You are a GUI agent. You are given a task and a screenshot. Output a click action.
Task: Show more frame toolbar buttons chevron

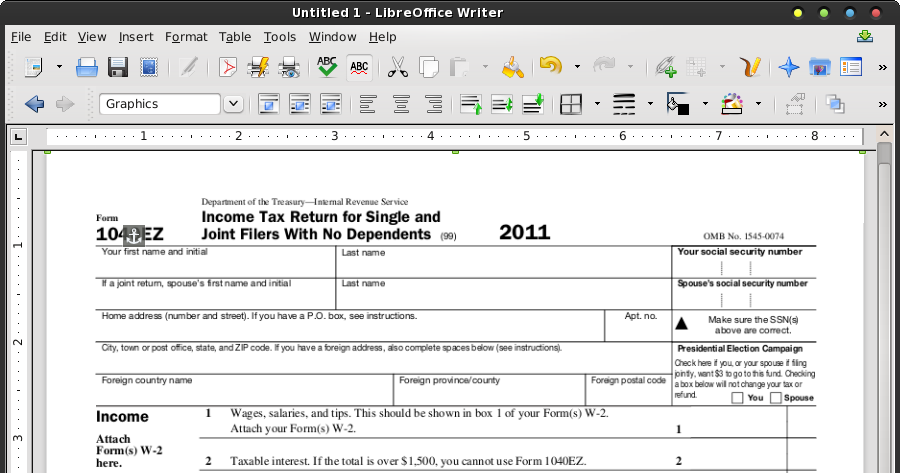point(883,104)
